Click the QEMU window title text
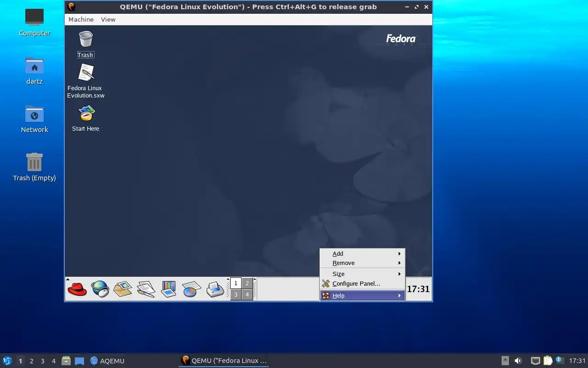588x368 pixels. (x=248, y=7)
